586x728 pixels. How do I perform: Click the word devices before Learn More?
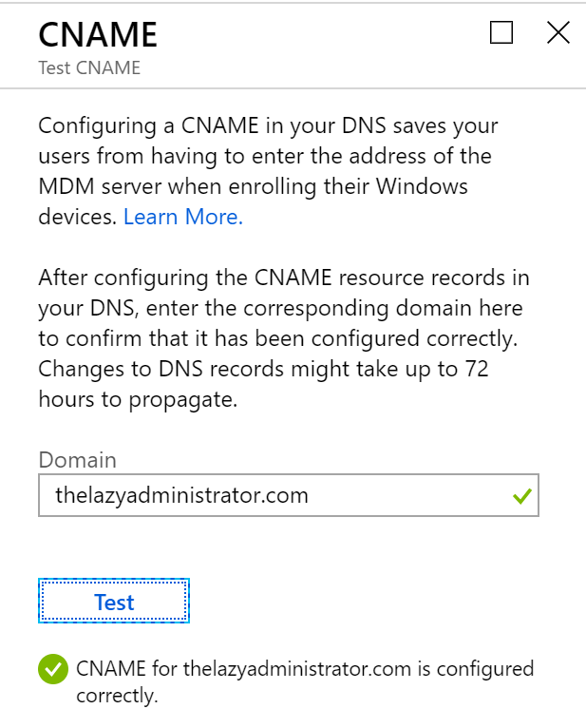tap(78, 217)
